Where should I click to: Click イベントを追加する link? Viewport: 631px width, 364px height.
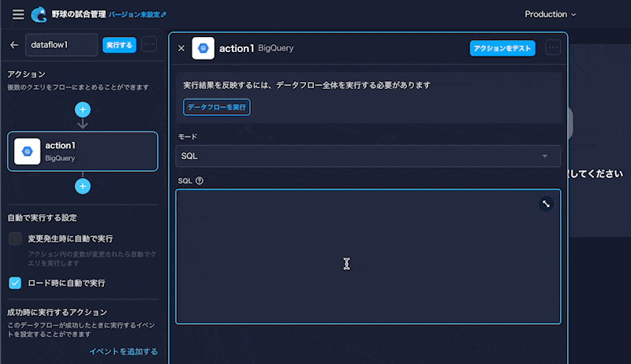(124, 351)
